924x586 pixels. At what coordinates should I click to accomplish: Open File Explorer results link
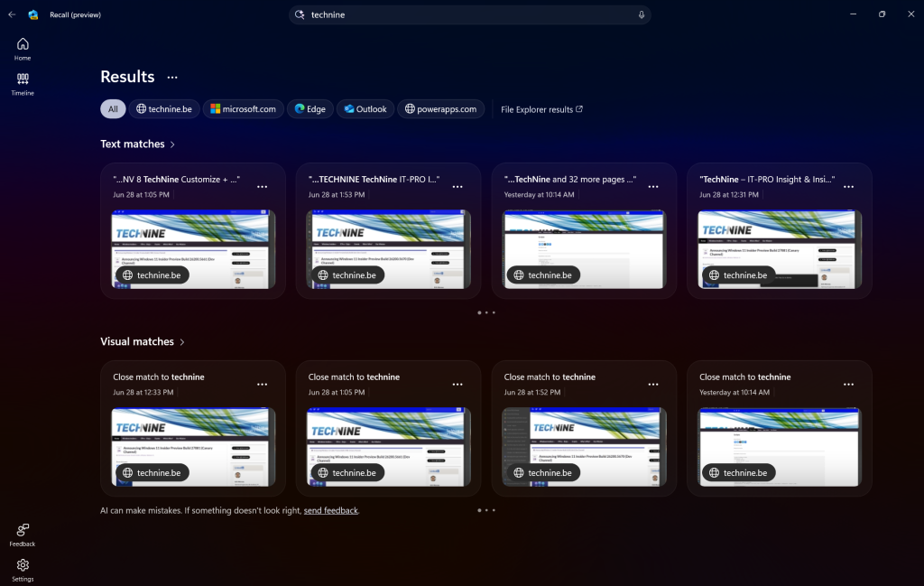click(541, 109)
